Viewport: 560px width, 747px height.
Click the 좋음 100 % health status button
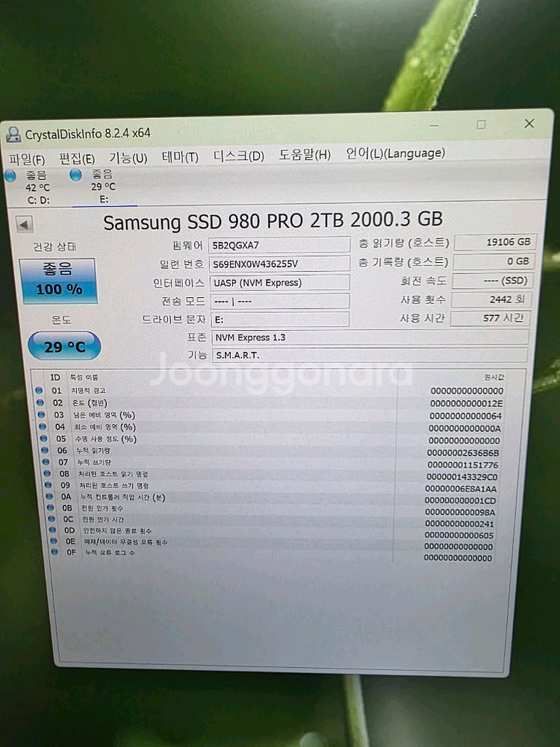(59, 281)
